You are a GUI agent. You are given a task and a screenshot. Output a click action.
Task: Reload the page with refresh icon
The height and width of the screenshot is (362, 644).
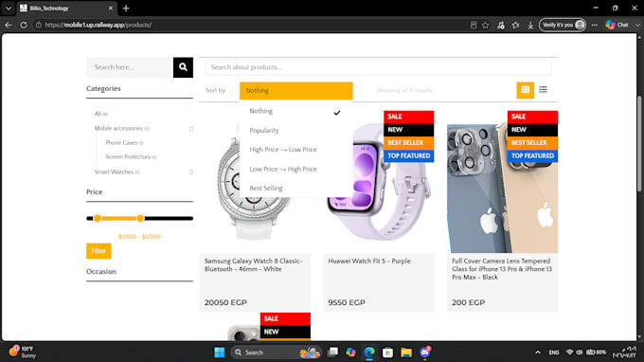[24, 25]
